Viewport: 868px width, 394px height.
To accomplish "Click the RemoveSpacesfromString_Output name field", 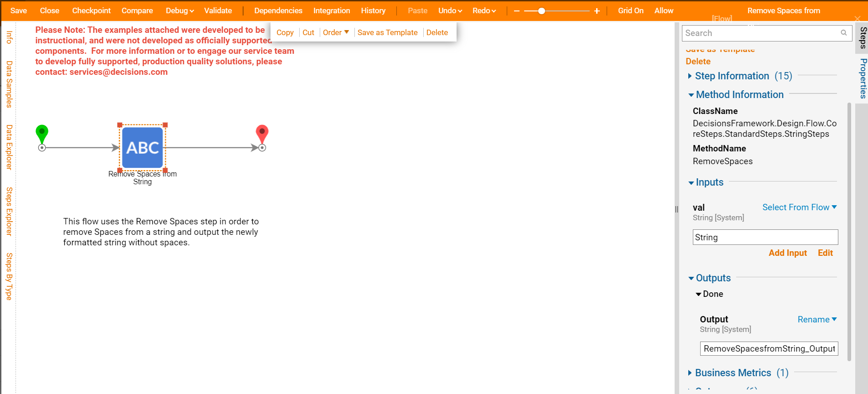I will tap(769, 349).
